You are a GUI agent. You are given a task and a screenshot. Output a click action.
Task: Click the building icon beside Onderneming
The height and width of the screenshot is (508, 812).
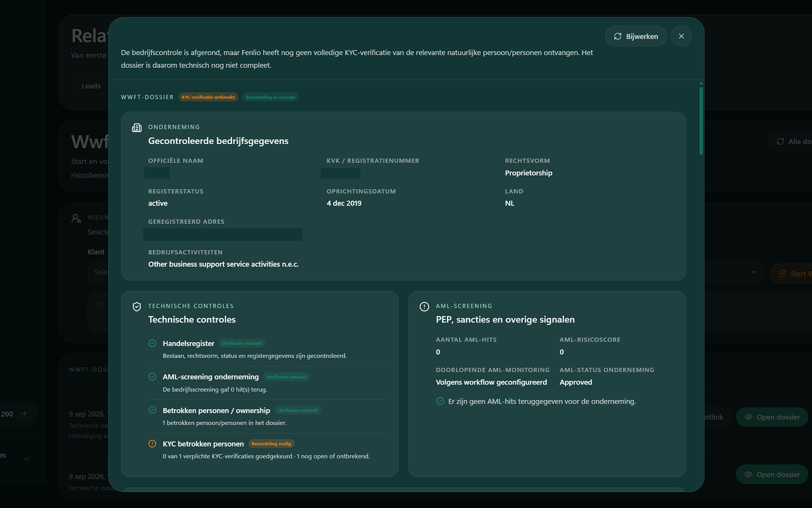coord(137,128)
